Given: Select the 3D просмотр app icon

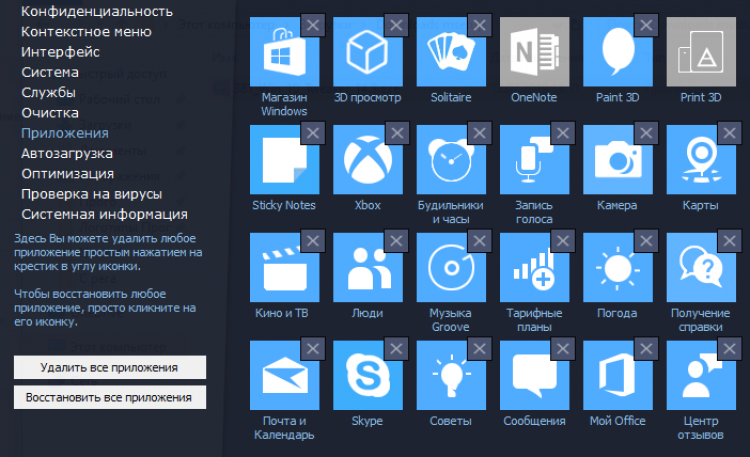Looking at the screenshot, I should pos(368,52).
